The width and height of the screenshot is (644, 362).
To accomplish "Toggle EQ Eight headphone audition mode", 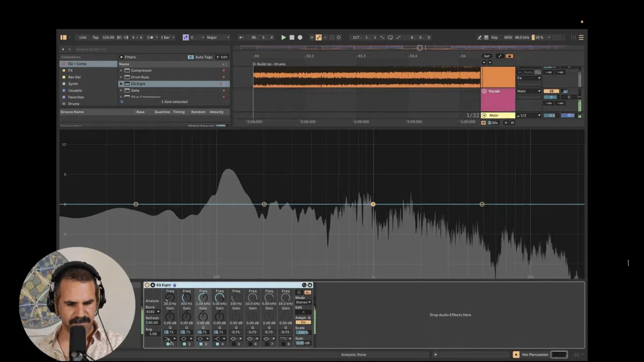I will pos(299,292).
